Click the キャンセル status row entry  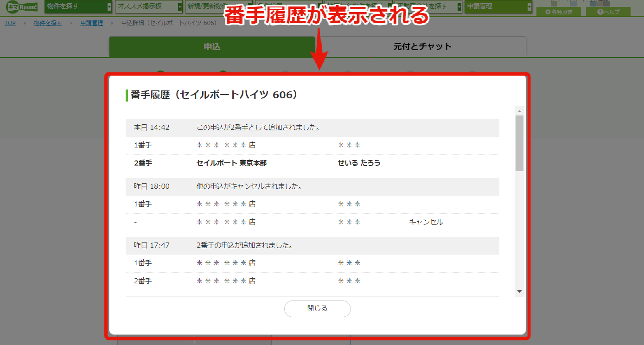[x=312, y=222]
